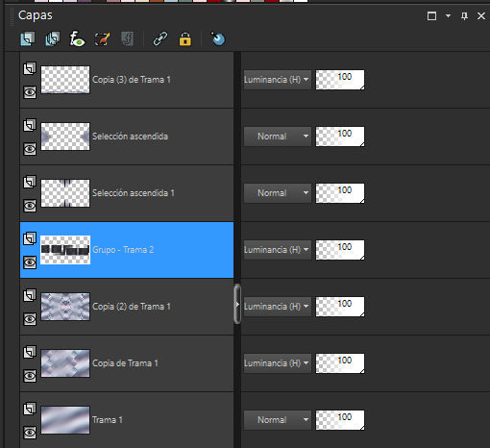Click the New Layer icon in Capas toolbar
This screenshot has height=448, width=490.
28,39
